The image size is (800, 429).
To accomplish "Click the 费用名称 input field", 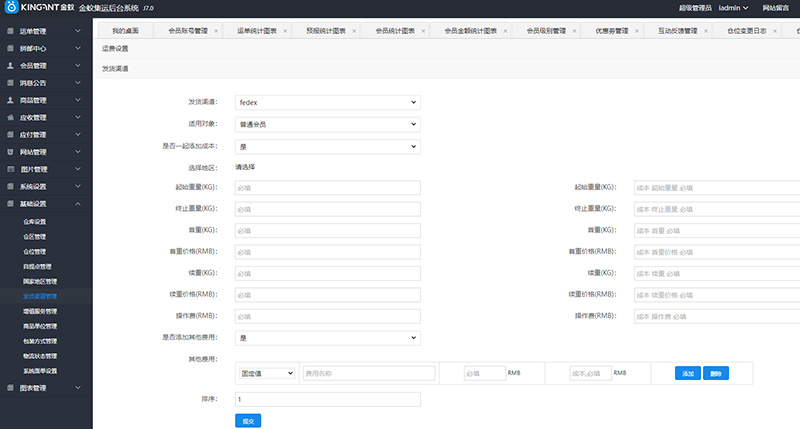I will click(368, 373).
